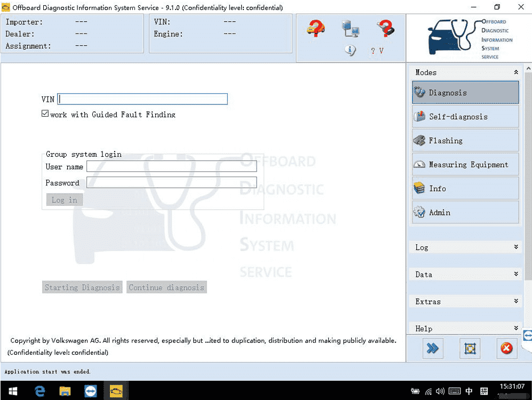This screenshot has height=400, width=532.
Task: Click the network server connection icon
Action: (351, 28)
